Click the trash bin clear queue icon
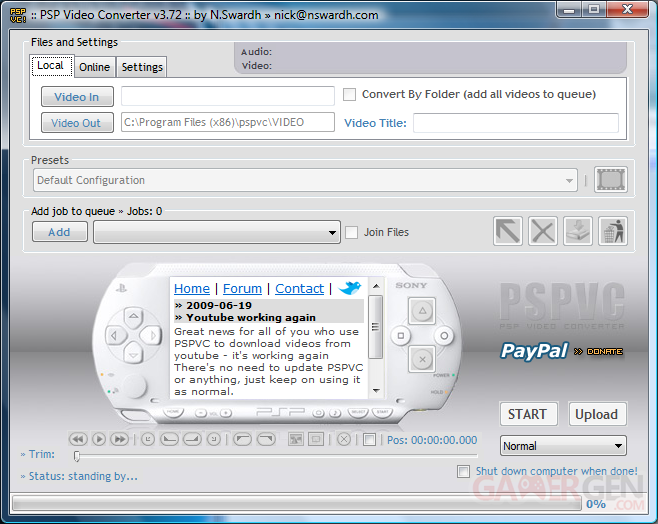658x524 pixels. pyautogui.click(x=613, y=231)
